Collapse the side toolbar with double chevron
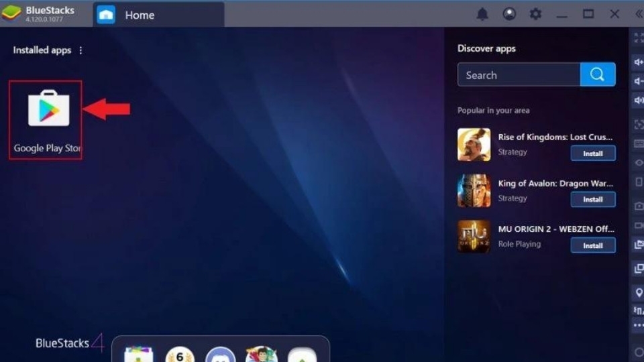 [639, 14]
